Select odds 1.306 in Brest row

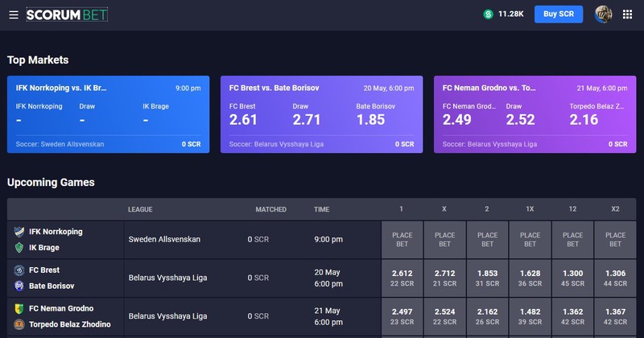click(615, 278)
